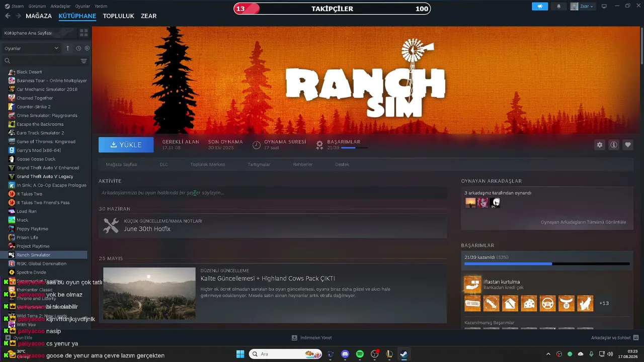Open advanced filter options in library search
This screenshot has width=644, height=362.
[84, 61]
